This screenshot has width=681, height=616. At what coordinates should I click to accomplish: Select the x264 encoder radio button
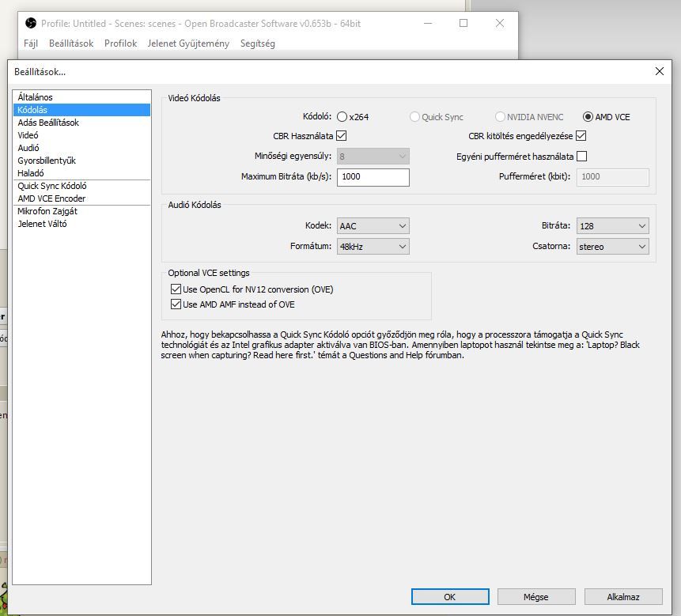(342, 117)
